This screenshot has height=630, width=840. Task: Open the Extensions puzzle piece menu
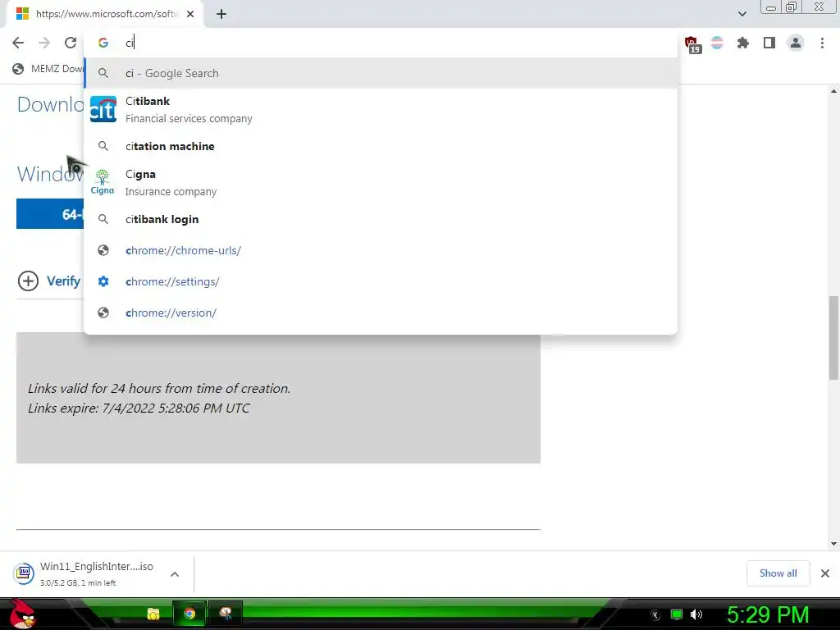[x=742, y=43]
